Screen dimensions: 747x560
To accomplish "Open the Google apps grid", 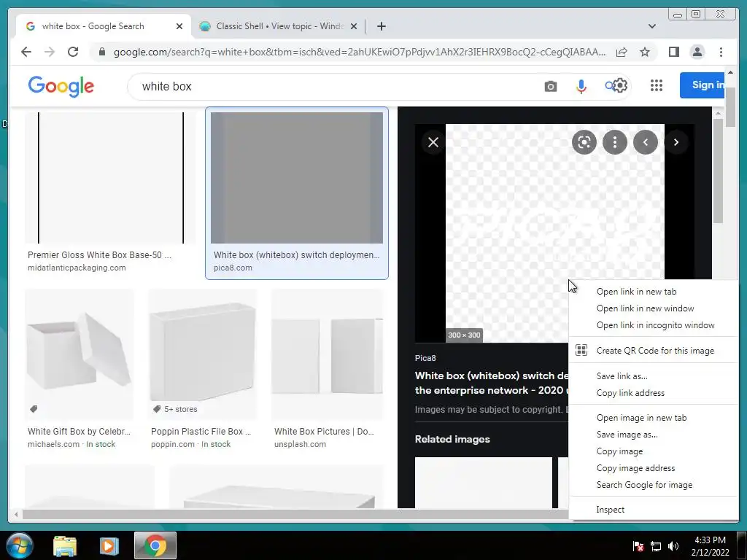I will point(657,85).
